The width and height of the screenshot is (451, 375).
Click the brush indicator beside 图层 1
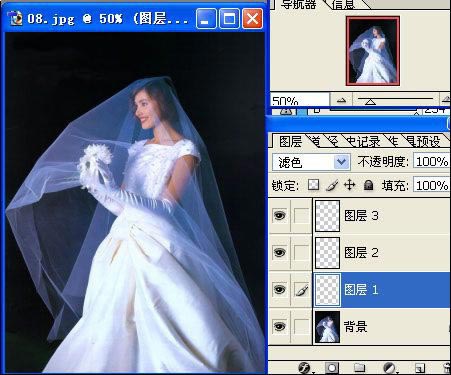(x=302, y=289)
